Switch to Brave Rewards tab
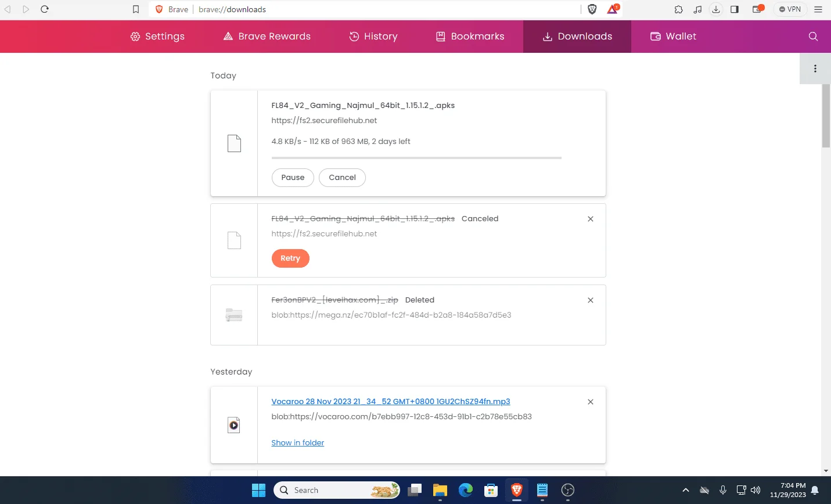 click(x=267, y=36)
